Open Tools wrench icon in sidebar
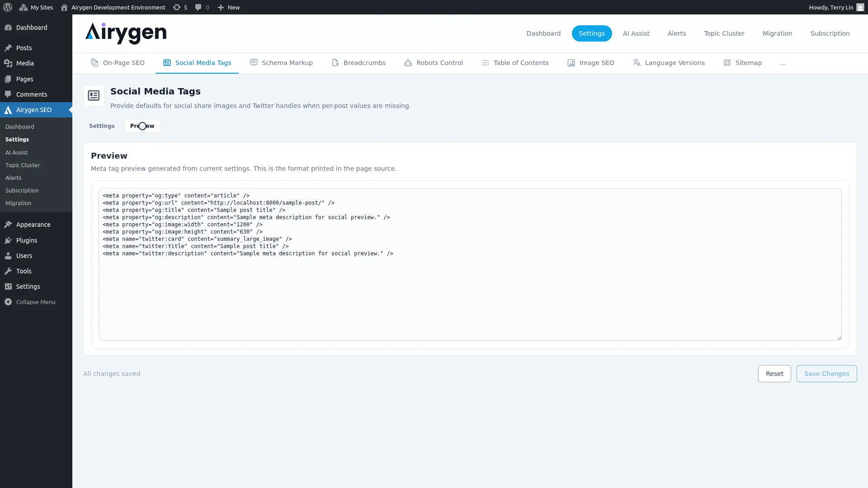Image resolution: width=868 pixels, height=488 pixels. point(8,271)
